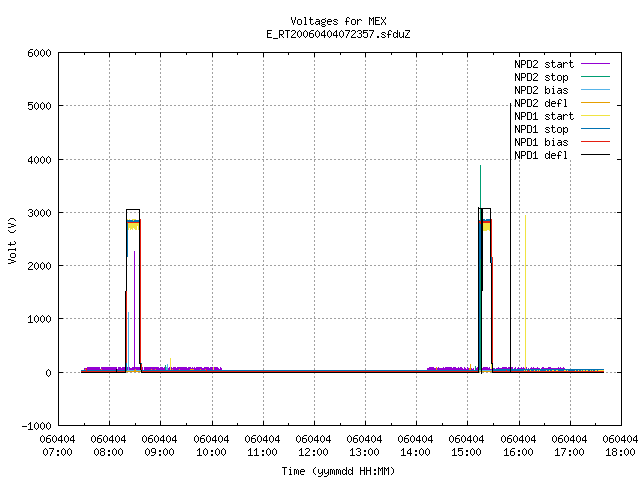Click the 18:00 x-axis tick label
This screenshot has width=640, height=480.
pyautogui.click(x=620, y=452)
